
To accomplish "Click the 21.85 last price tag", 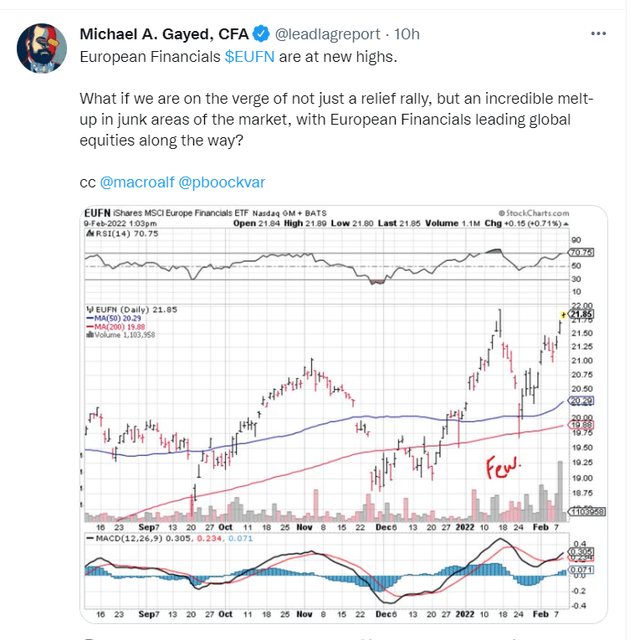I will pos(581,314).
